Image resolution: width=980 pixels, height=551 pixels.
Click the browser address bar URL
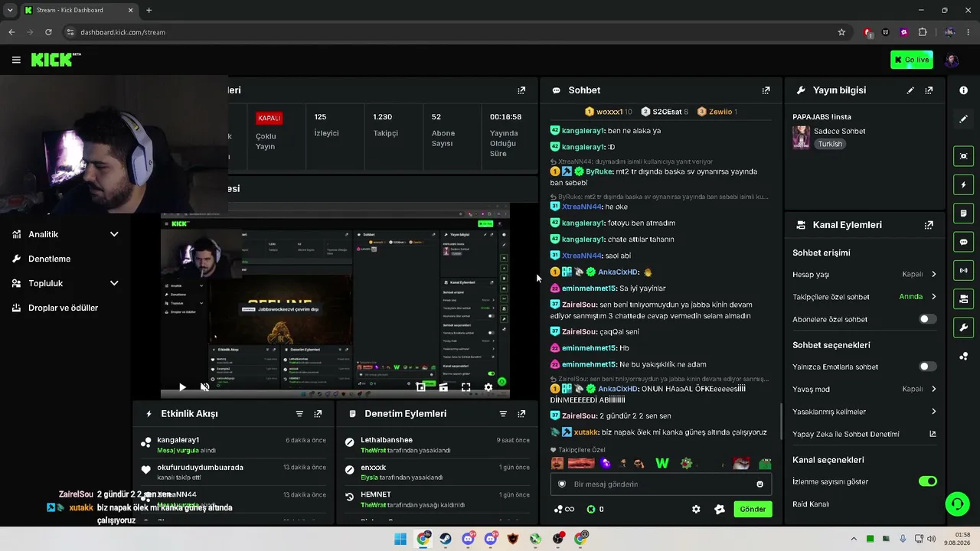pyautogui.click(x=122, y=32)
